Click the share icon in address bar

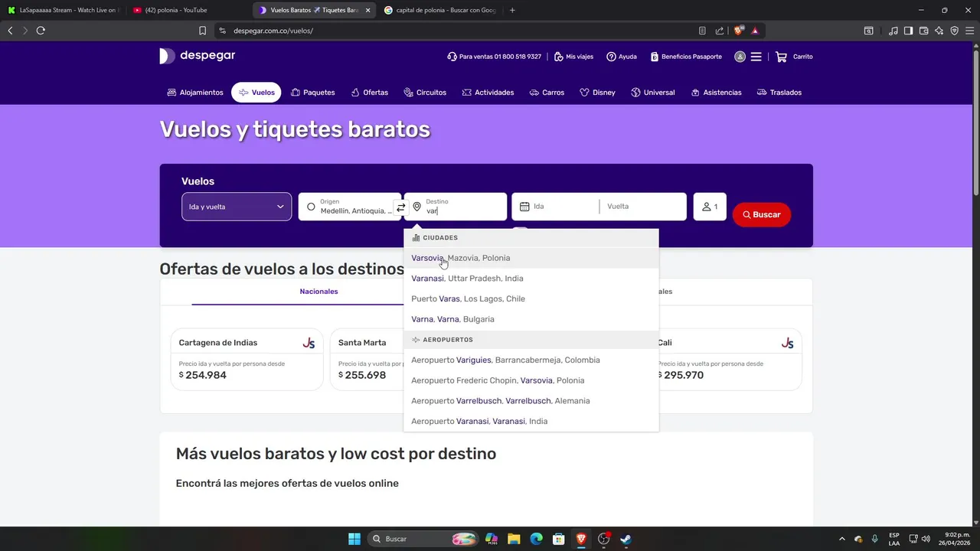pos(720,31)
